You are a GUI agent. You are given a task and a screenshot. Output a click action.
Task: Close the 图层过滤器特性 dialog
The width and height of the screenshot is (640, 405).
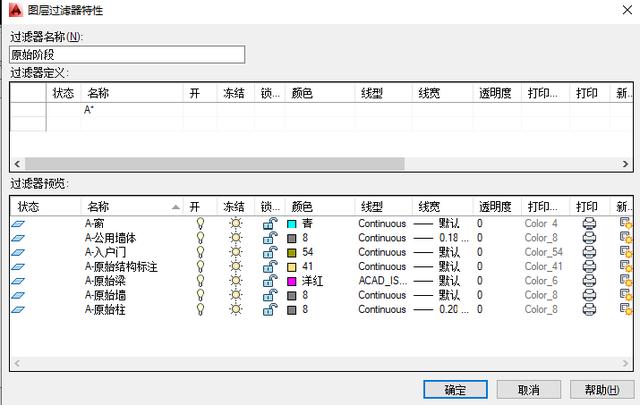coord(627,9)
